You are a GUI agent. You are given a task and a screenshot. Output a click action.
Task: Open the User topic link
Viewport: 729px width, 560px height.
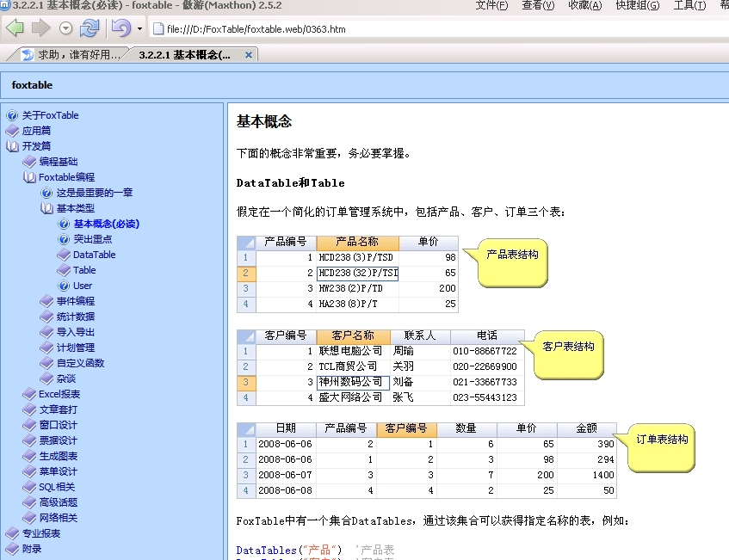(x=83, y=286)
